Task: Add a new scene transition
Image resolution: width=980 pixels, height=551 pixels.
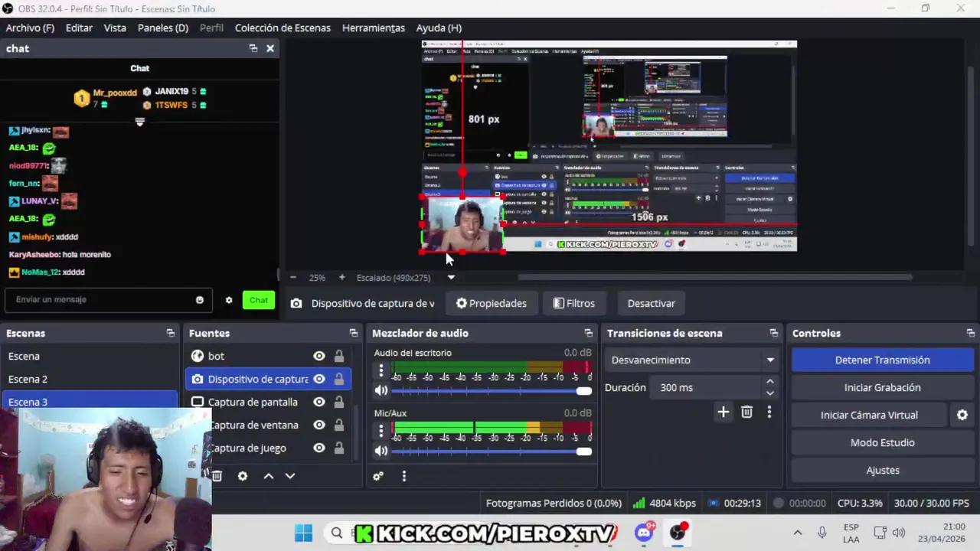Action: click(x=723, y=412)
